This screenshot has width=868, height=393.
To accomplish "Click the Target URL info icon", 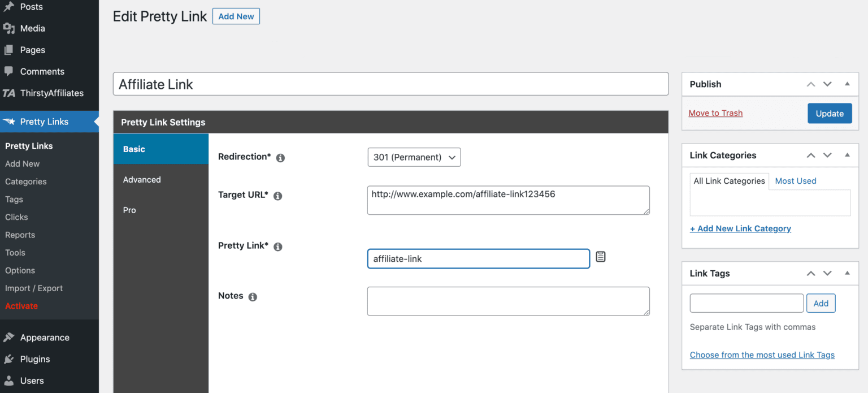I will (x=277, y=196).
